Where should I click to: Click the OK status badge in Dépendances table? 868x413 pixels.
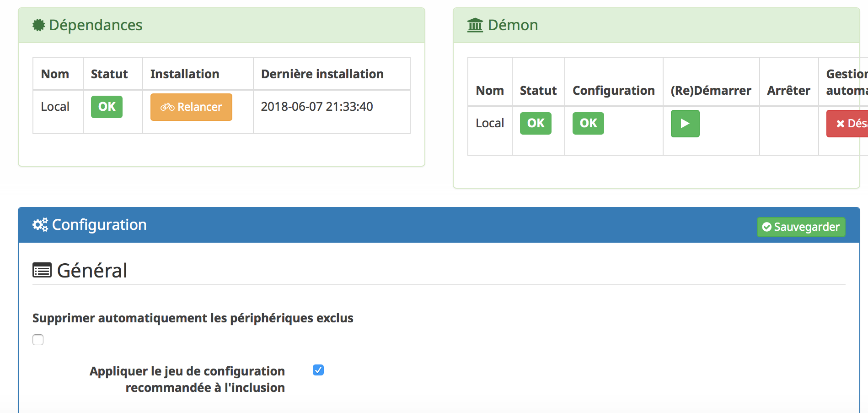coord(107,107)
